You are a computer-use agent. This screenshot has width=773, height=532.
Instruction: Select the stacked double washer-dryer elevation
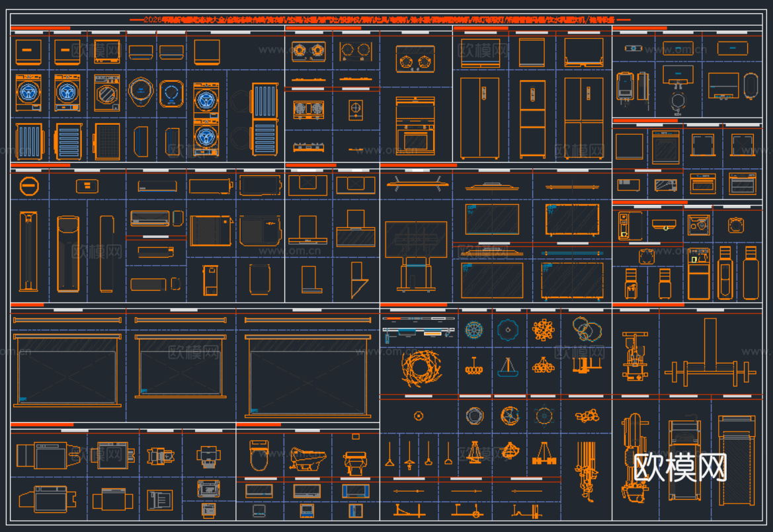tap(206, 118)
